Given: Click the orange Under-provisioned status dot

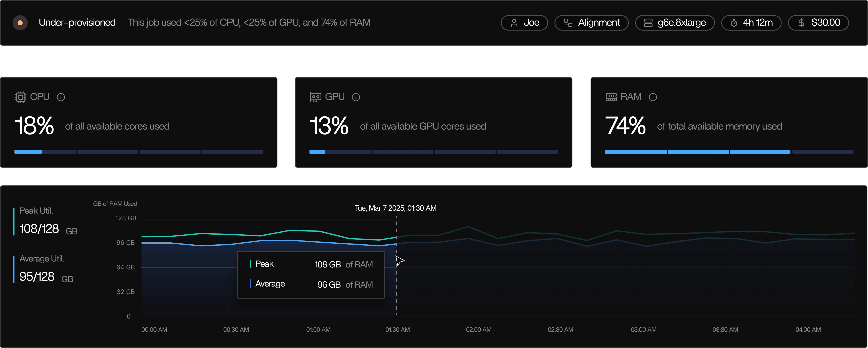Looking at the screenshot, I should click(x=20, y=23).
